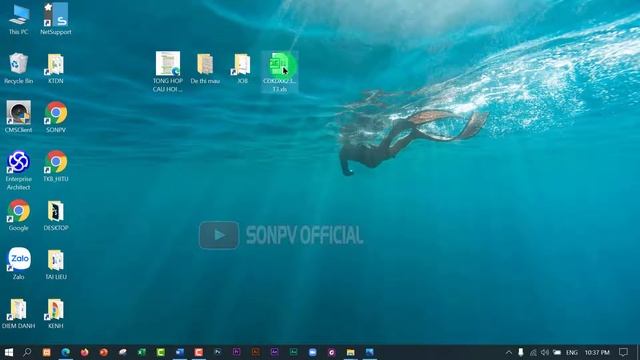Open the Windows Start menu
This screenshot has height=360, width=640.
(x=9, y=352)
